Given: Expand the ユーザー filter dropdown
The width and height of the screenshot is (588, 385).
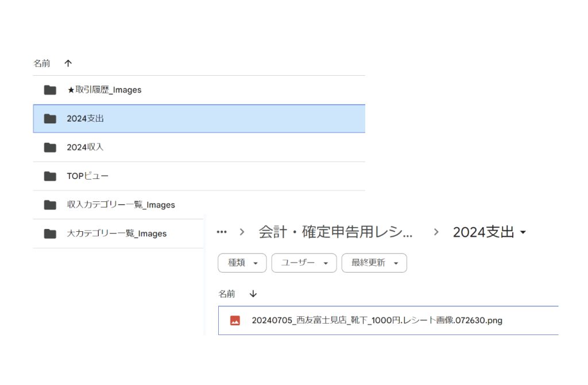Looking at the screenshot, I should (303, 263).
